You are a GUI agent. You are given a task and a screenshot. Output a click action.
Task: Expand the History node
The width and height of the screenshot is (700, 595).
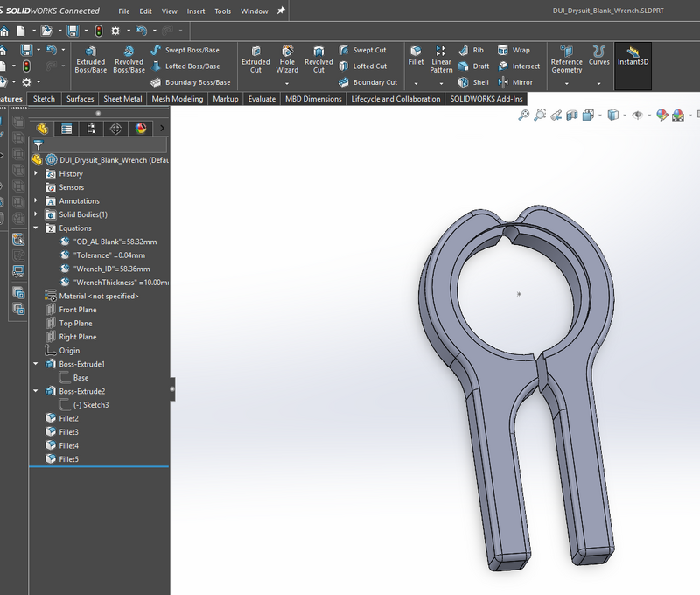click(x=36, y=174)
